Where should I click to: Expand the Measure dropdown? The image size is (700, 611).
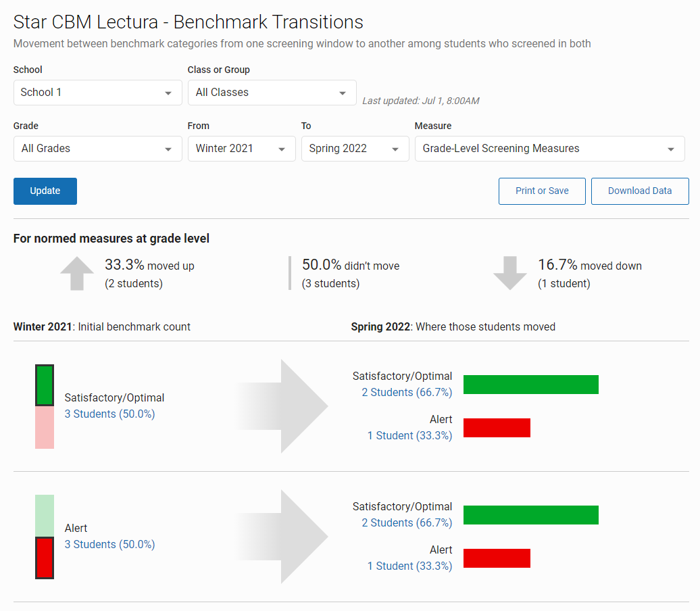click(x=549, y=149)
